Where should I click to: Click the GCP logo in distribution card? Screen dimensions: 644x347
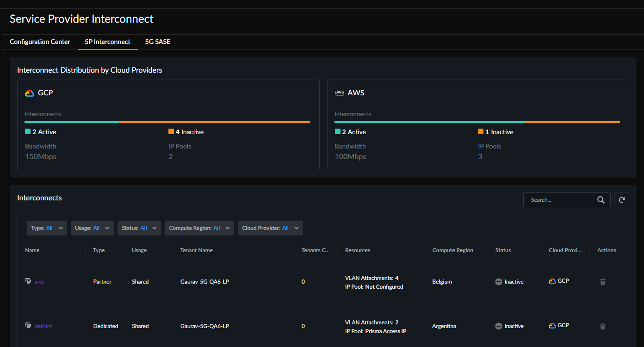pyautogui.click(x=30, y=93)
